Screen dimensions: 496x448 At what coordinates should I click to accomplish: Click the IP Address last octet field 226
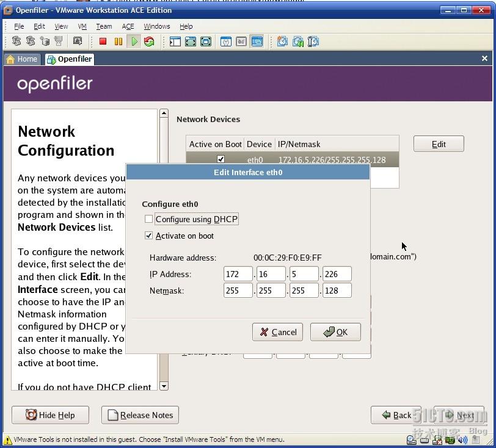pyautogui.click(x=337, y=274)
